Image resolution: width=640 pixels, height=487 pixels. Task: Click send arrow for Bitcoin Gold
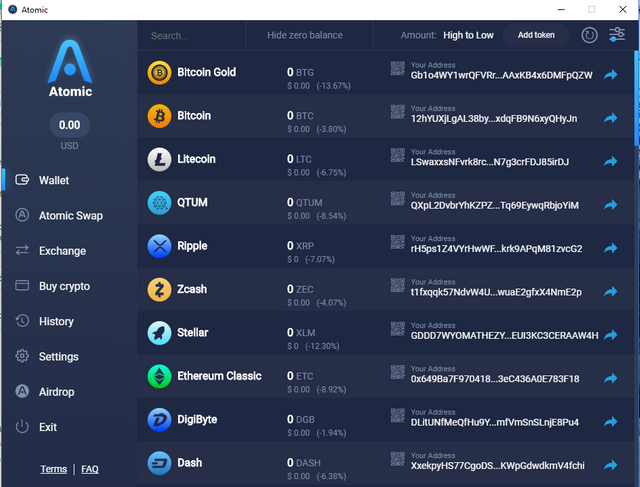611,75
